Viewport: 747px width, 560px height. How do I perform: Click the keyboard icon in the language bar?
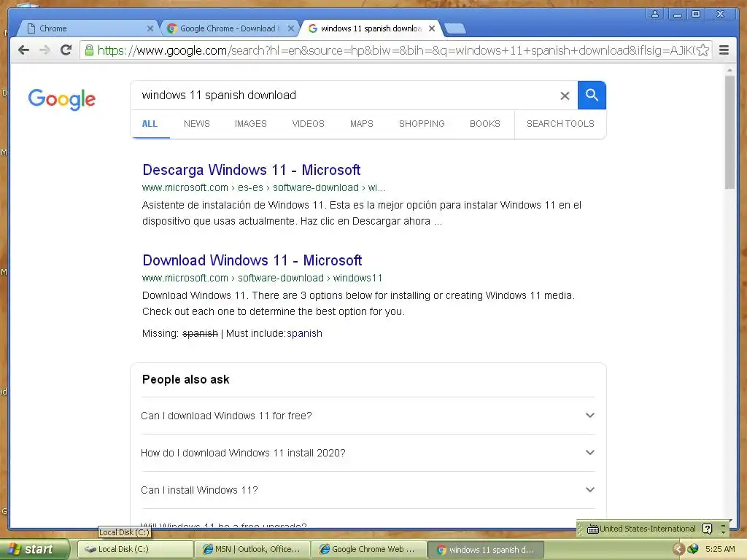[x=592, y=529]
